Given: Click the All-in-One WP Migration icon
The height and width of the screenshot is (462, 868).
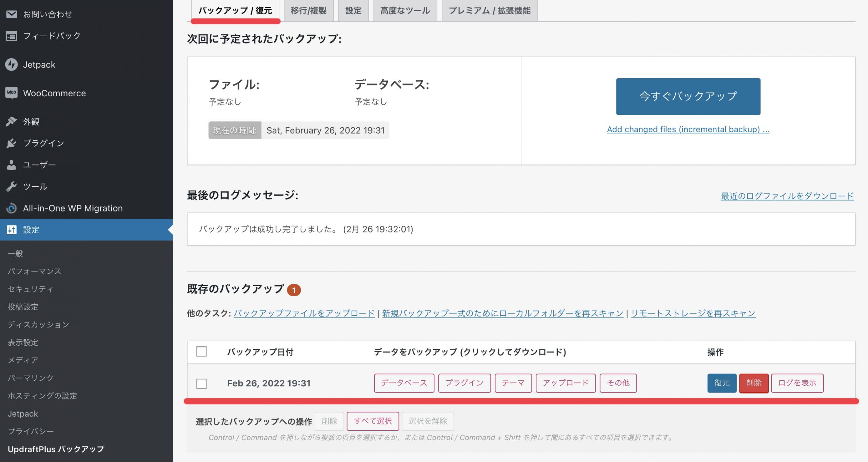Looking at the screenshot, I should [12, 208].
